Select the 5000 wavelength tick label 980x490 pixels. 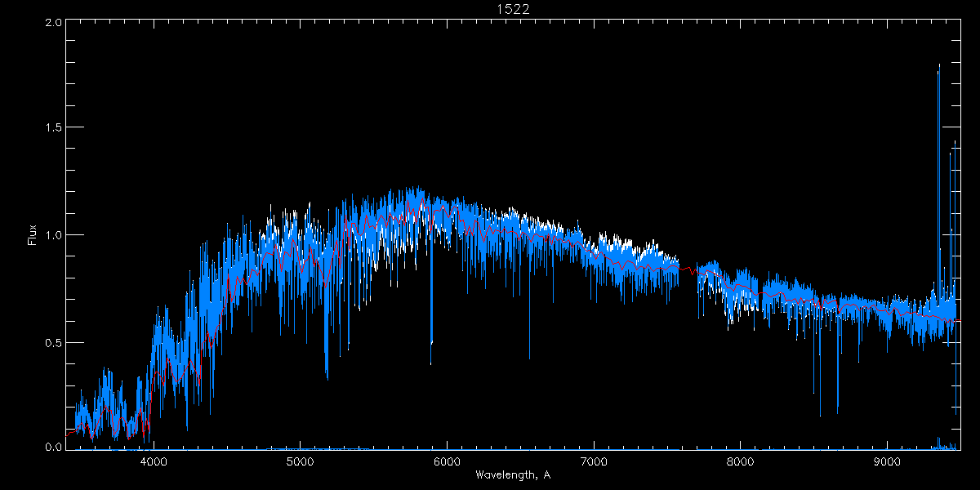[x=301, y=461]
